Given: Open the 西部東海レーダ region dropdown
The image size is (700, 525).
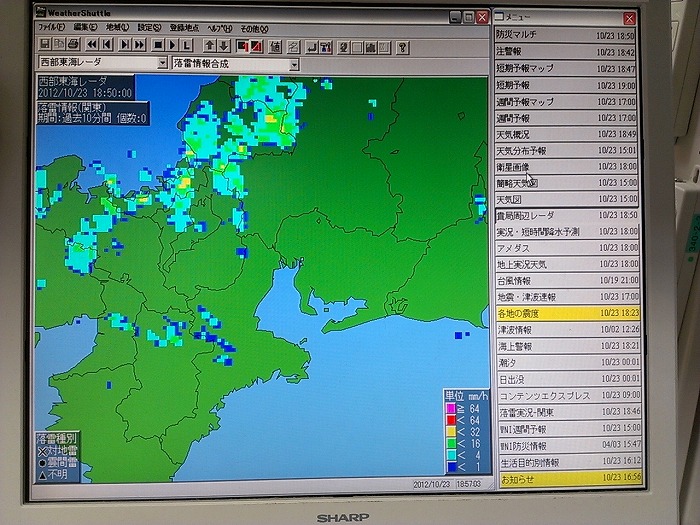Looking at the screenshot, I should pos(162,63).
